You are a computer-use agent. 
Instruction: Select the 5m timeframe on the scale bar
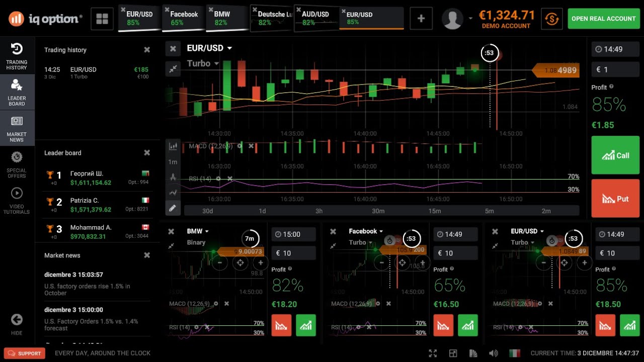(x=489, y=211)
